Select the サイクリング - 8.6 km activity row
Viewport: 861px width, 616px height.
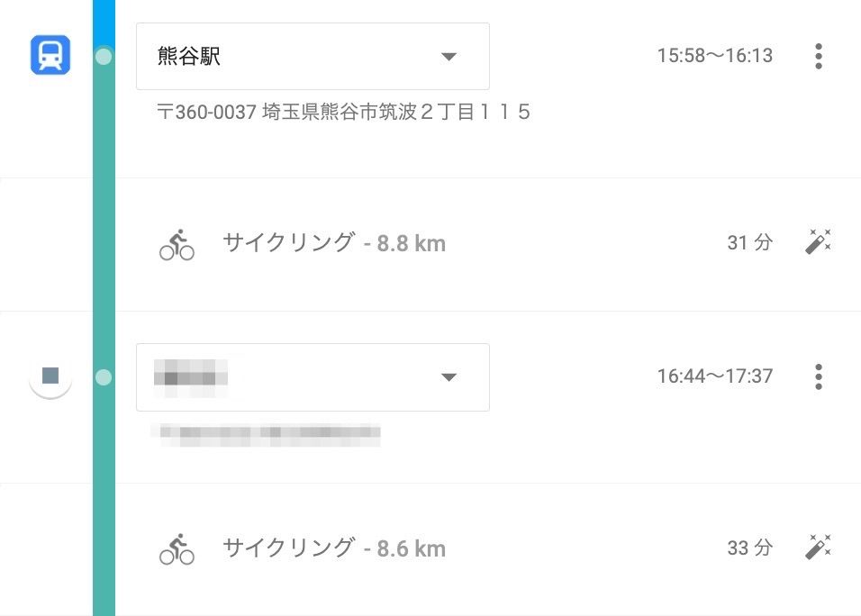pos(332,548)
